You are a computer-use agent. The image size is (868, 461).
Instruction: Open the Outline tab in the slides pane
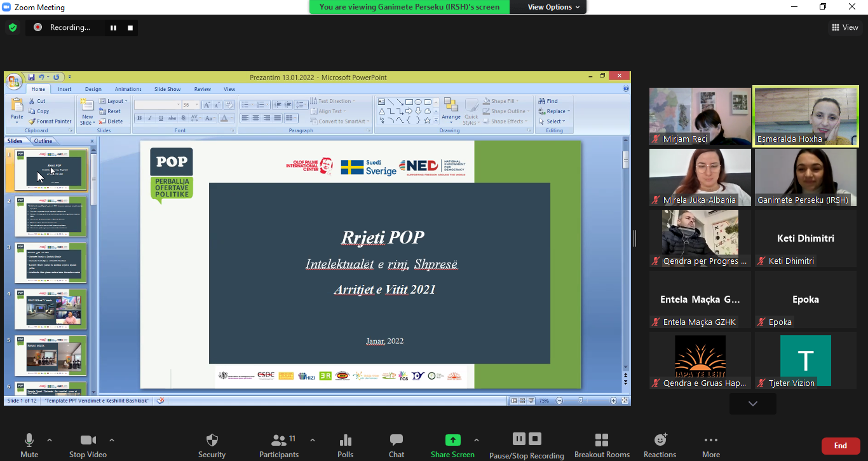[x=42, y=141]
